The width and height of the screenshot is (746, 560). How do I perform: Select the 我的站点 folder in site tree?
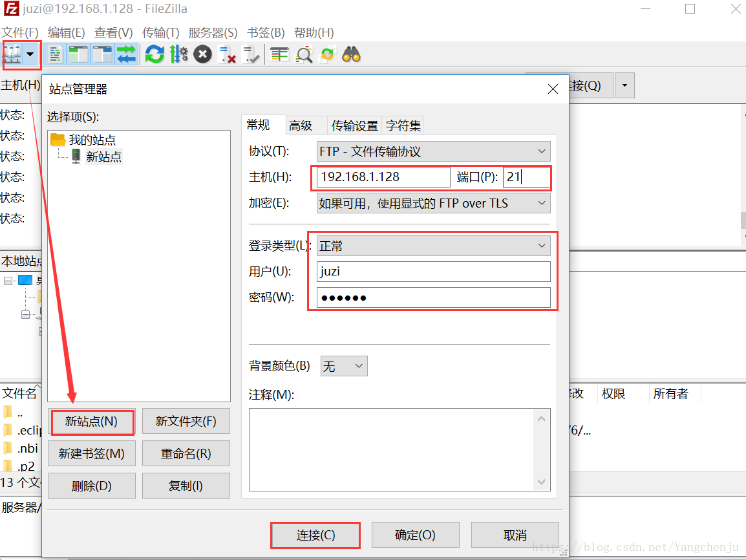coord(92,140)
